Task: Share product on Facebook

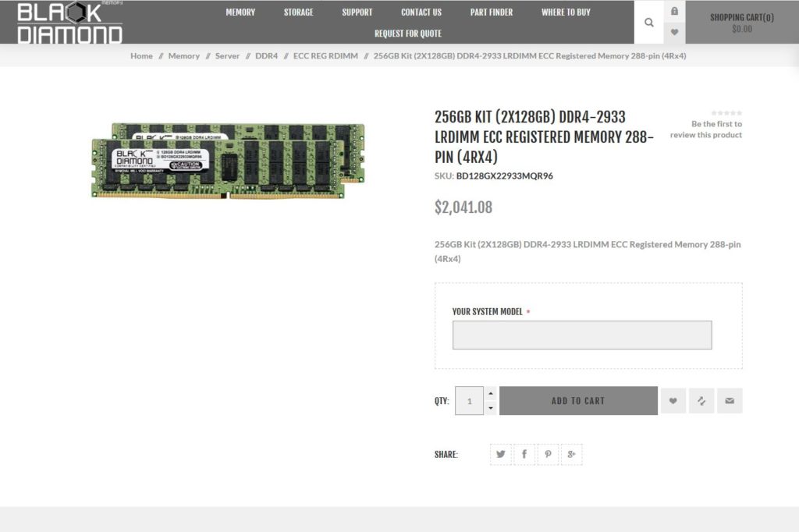Action: coord(524,454)
